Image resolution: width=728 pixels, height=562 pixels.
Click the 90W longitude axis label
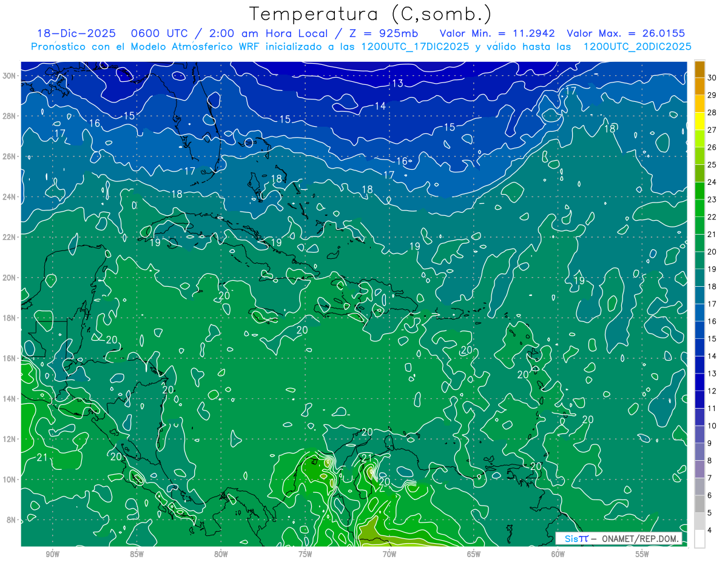click(x=52, y=554)
